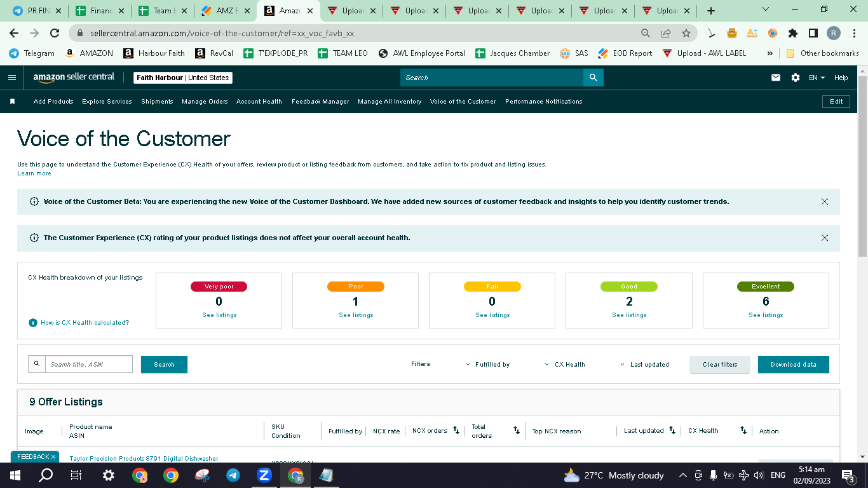
Task: Click the amazon seller central logo
Action: pyautogui.click(x=74, y=78)
